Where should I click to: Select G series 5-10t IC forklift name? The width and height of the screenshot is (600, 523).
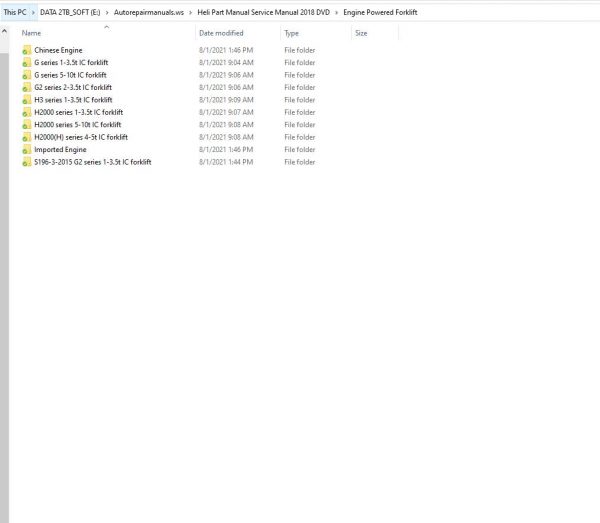[x=70, y=75]
